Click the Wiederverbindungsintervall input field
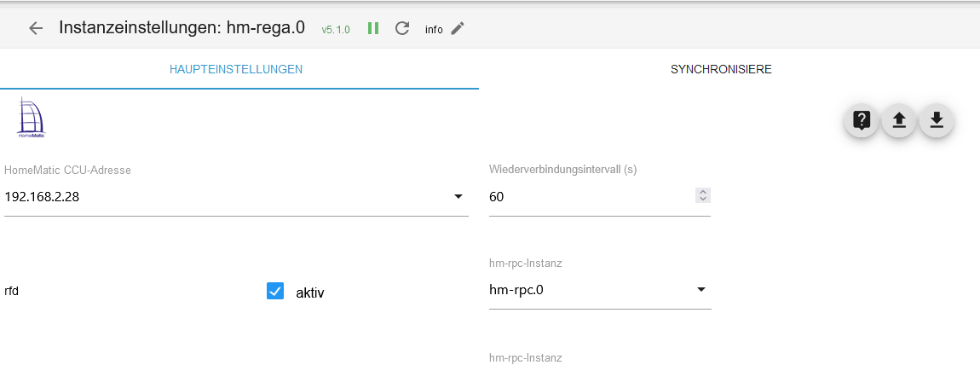 click(590, 197)
